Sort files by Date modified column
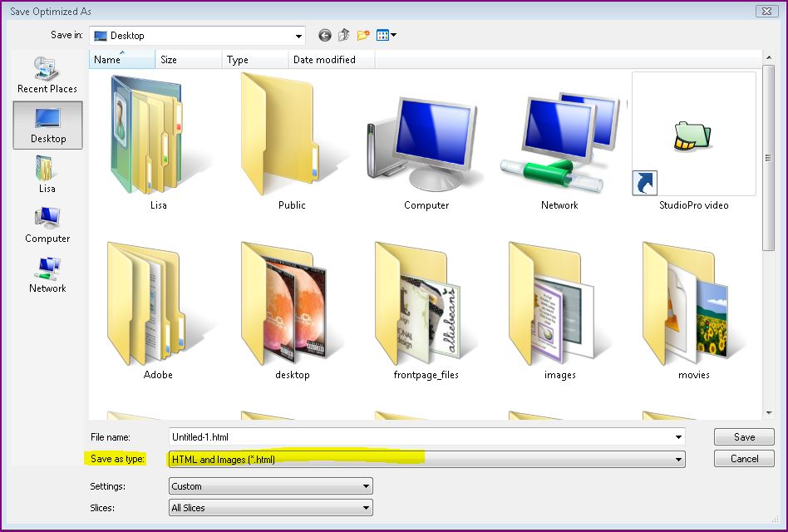 coord(324,59)
